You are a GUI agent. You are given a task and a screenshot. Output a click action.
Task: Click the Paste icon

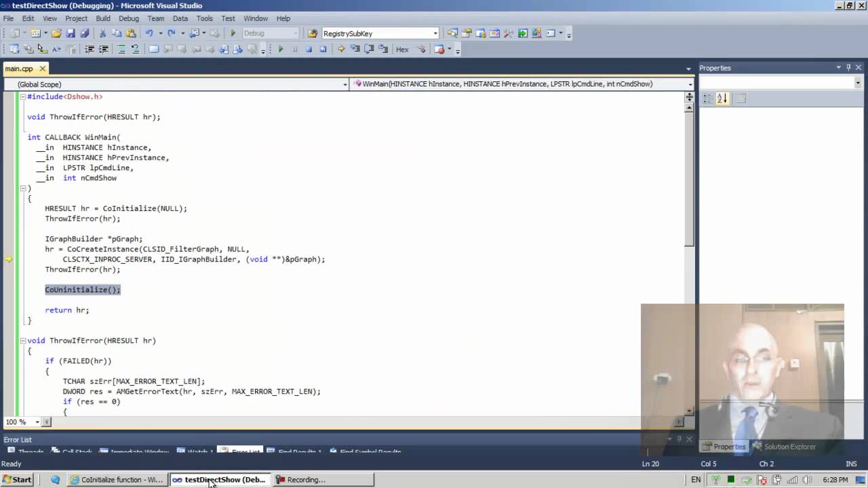[131, 33]
